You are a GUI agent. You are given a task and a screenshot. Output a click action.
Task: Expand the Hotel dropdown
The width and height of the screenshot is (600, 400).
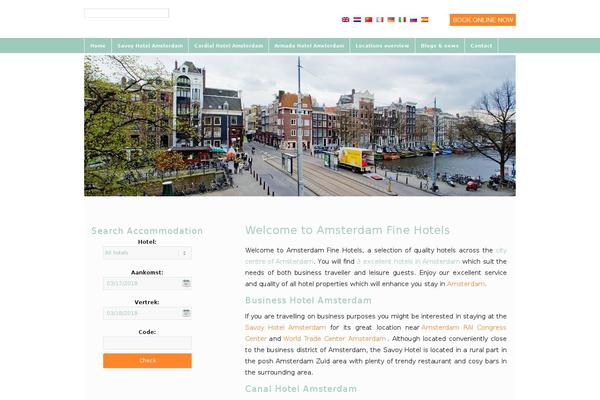click(147, 253)
